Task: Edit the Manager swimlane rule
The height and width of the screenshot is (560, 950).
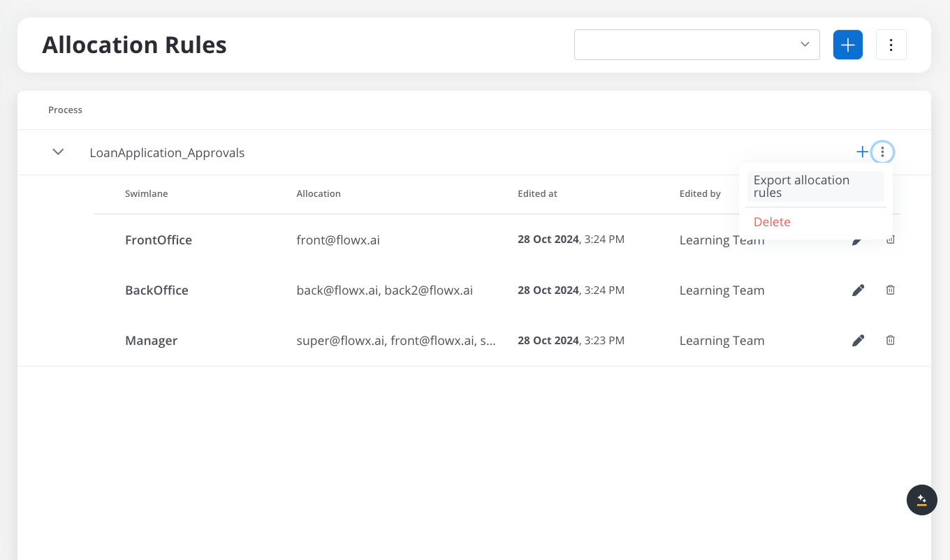Action: coord(858,340)
